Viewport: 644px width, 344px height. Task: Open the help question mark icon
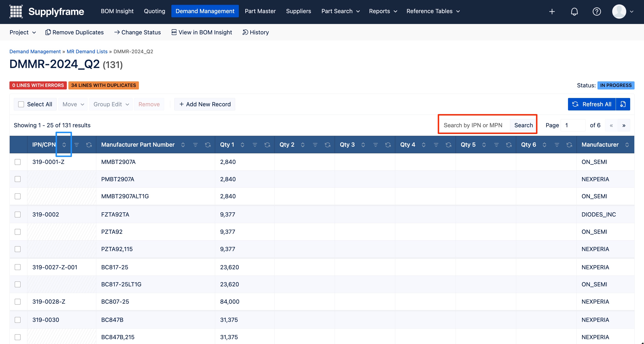(x=597, y=12)
